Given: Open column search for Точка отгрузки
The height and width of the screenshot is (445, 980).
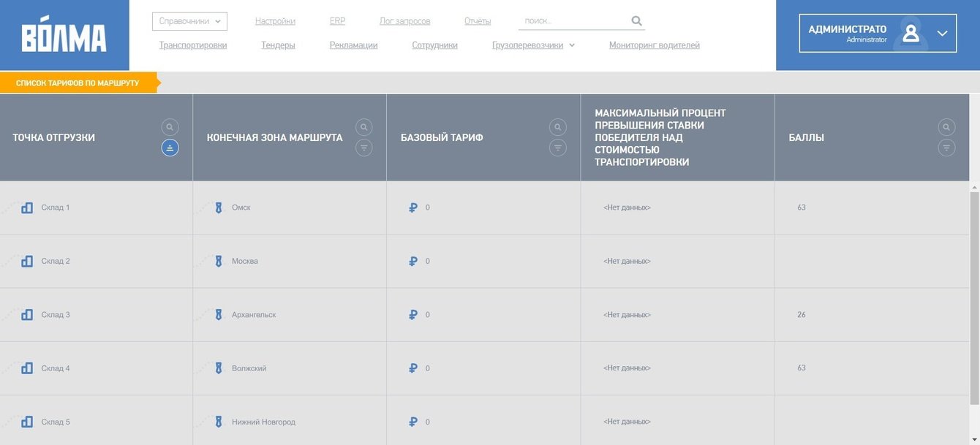Looking at the screenshot, I should (170, 127).
